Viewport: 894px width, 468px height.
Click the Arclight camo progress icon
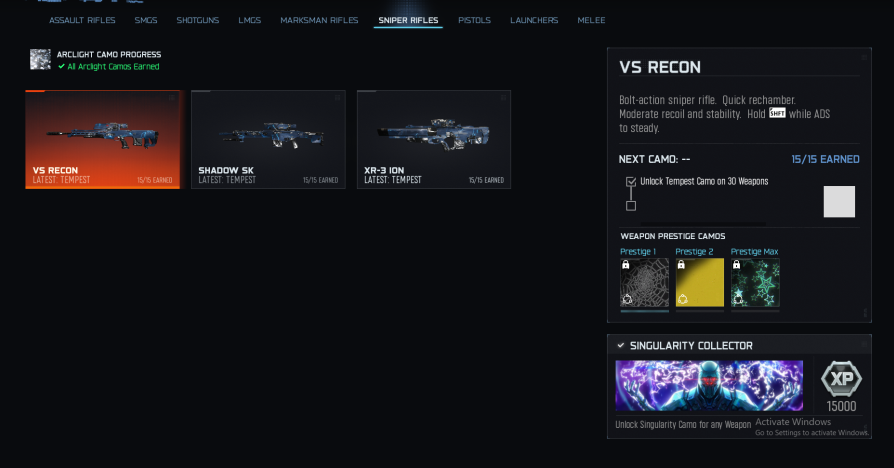40,59
